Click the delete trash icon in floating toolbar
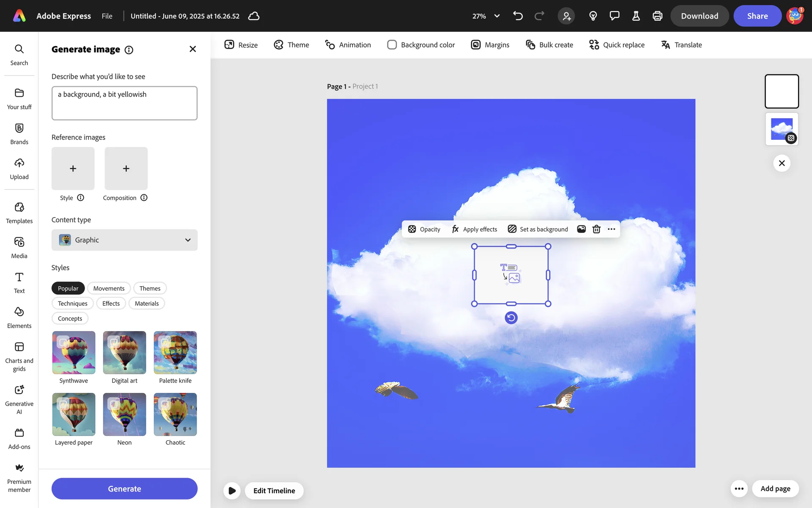This screenshot has height=508, width=812. 596,229
